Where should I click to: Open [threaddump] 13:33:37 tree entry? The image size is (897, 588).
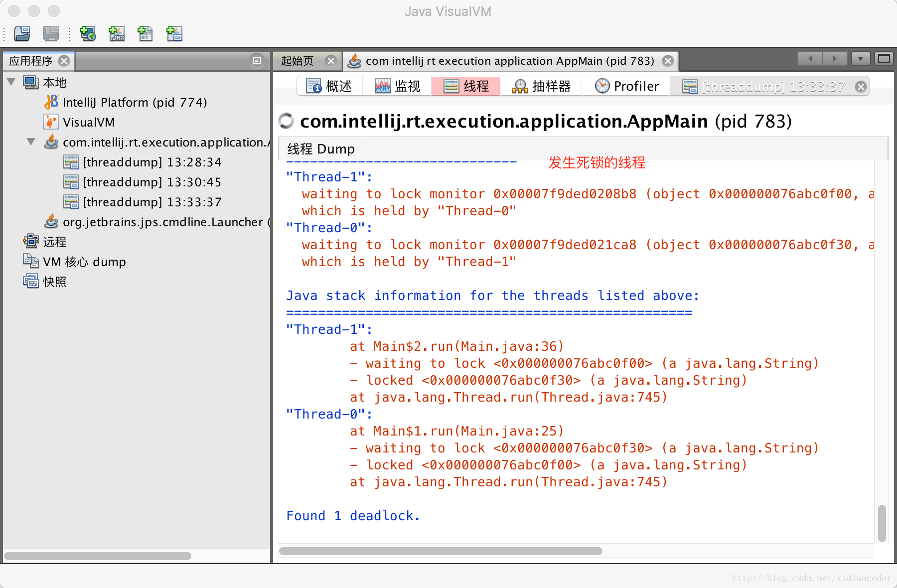pos(152,202)
